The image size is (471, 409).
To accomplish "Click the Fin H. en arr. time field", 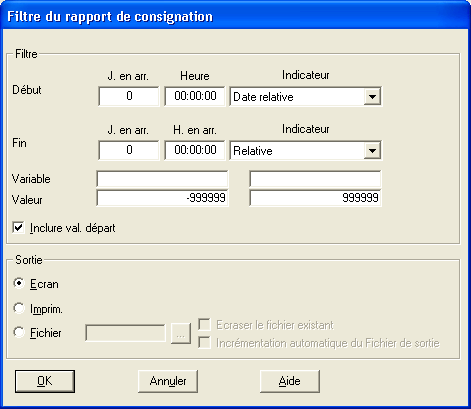I will (x=195, y=150).
